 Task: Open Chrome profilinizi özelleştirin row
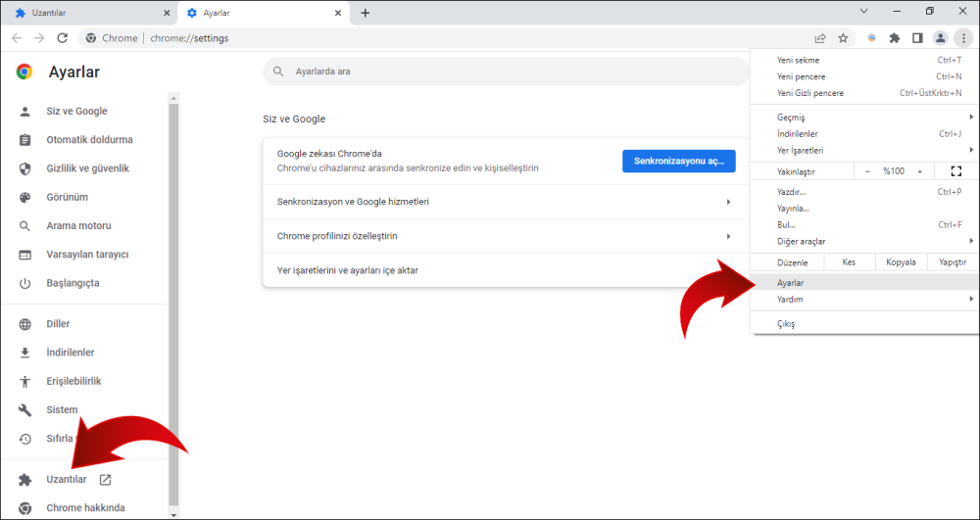(x=506, y=236)
